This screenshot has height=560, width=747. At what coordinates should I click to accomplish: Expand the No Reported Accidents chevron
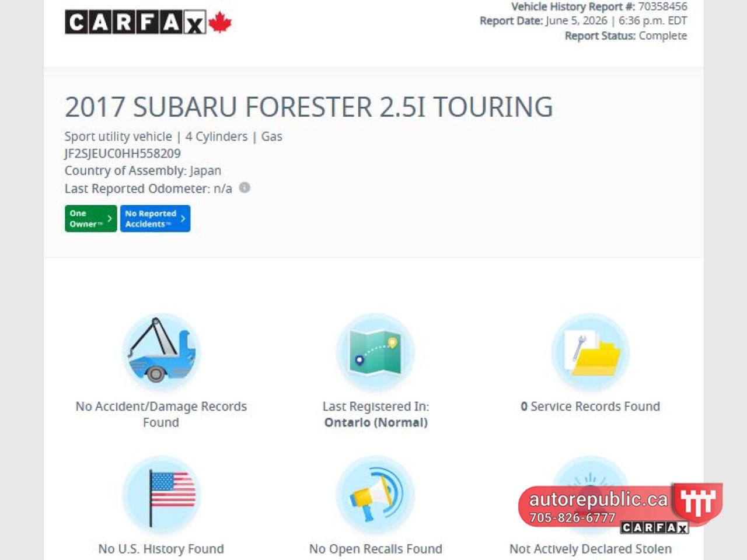point(183,219)
